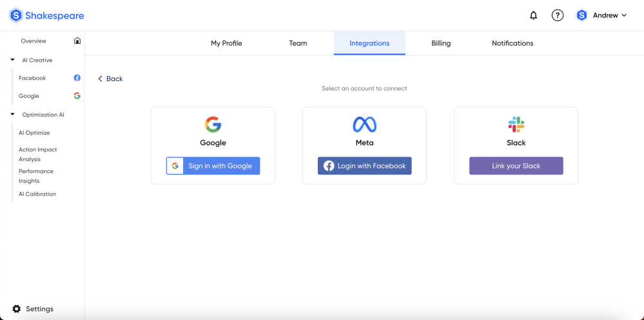Image resolution: width=644 pixels, height=320 pixels.
Task: Click the Meta infinity logo on card
Action: pyautogui.click(x=364, y=125)
